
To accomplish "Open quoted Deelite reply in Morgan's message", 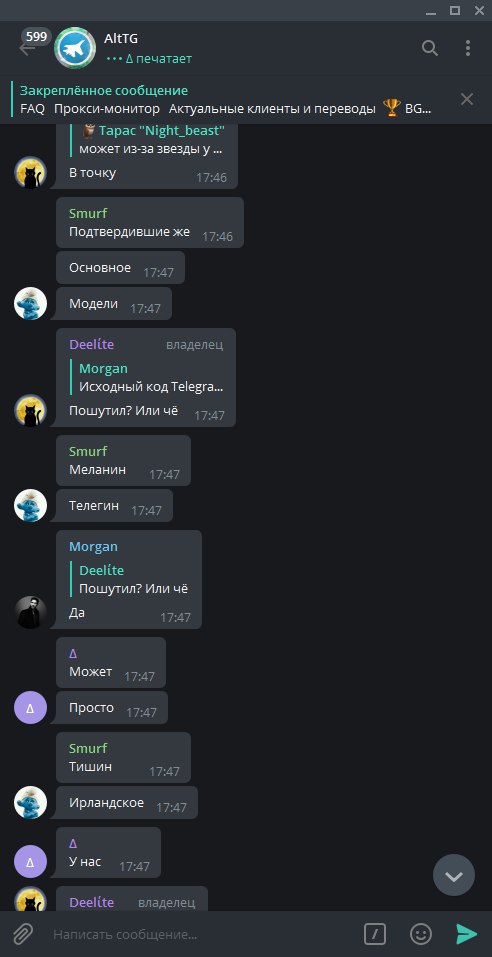I will (x=129, y=580).
